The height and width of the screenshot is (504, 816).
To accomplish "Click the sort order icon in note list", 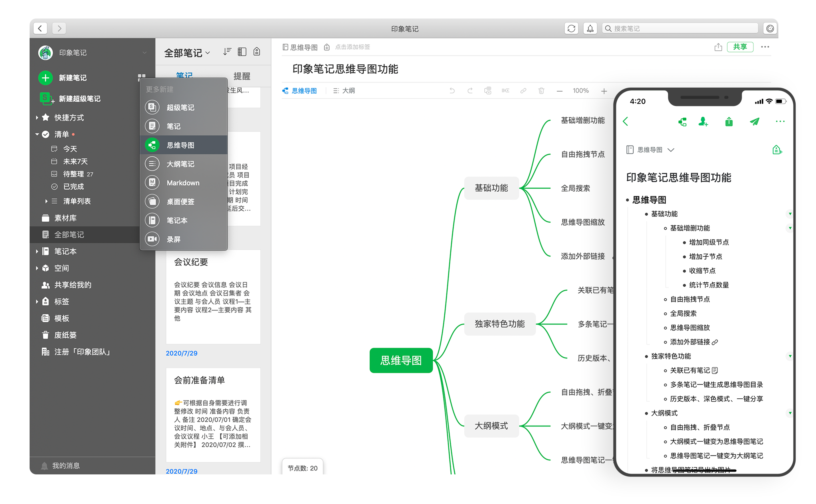I will coord(227,52).
